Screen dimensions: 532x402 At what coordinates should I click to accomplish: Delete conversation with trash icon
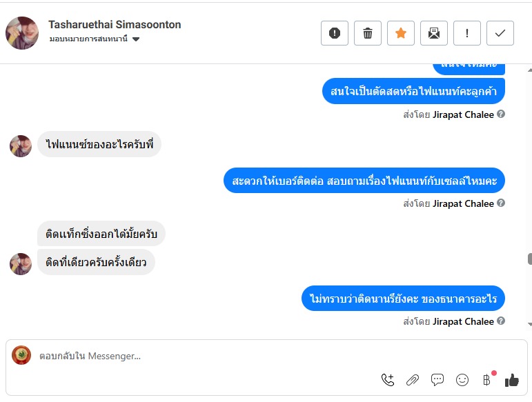click(368, 33)
